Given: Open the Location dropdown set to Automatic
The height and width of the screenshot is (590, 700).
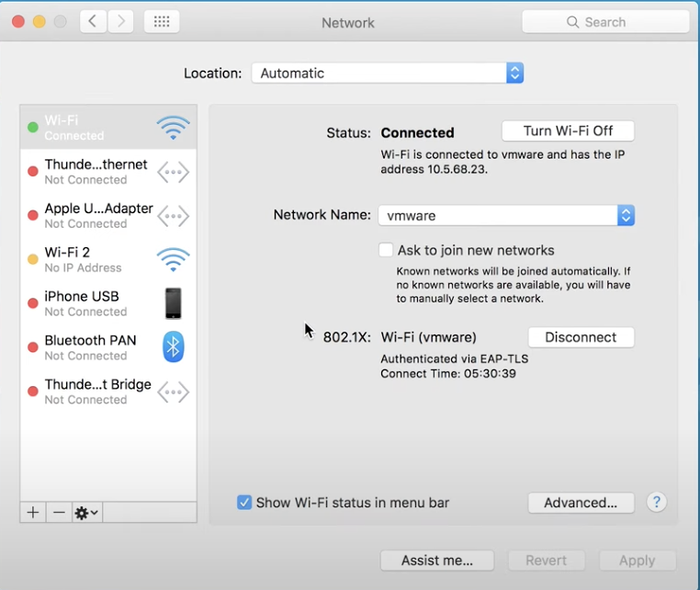Looking at the screenshot, I should 387,73.
